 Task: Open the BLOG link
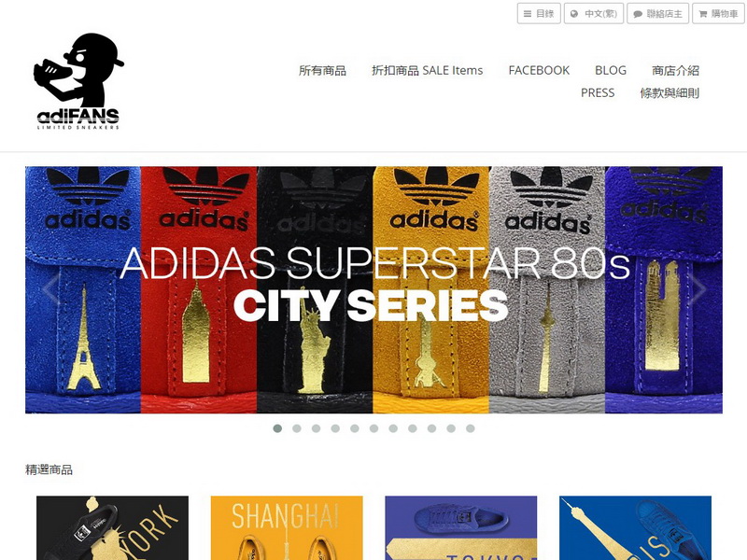[x=611, y=71]
